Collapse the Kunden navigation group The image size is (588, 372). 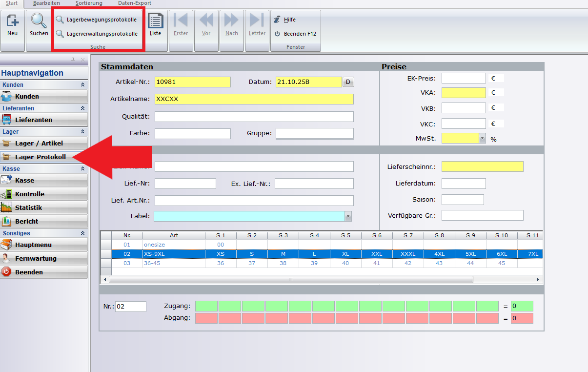click(82, 85)
